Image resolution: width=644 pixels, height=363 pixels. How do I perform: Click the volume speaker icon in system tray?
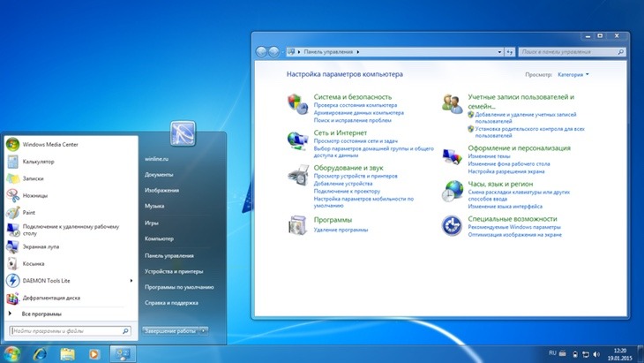596,354
